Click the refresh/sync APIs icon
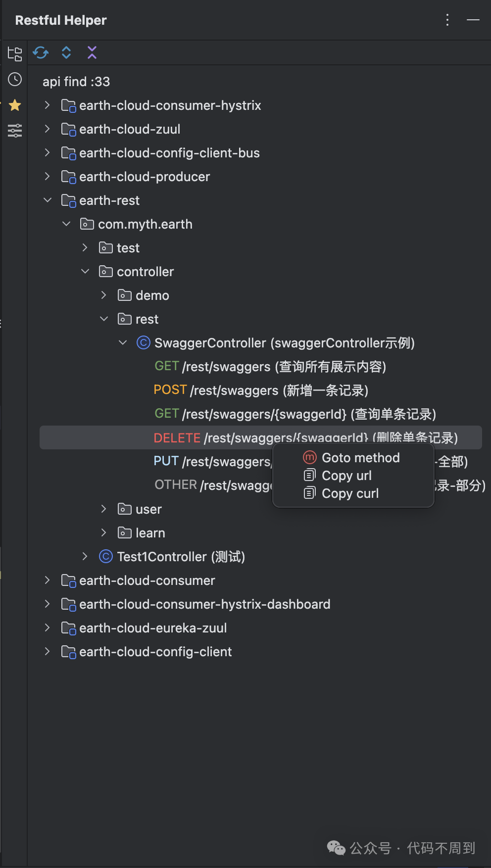 click(41, 52)
